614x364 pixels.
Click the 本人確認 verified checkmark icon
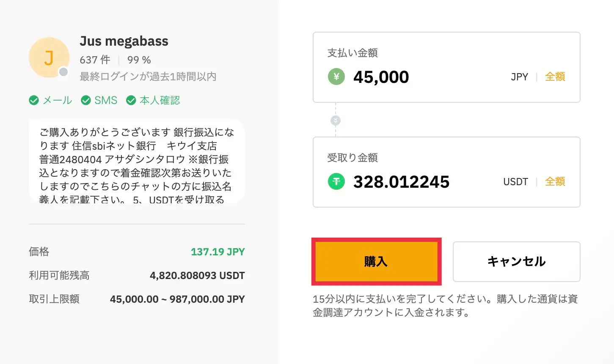tap(131, 100)
